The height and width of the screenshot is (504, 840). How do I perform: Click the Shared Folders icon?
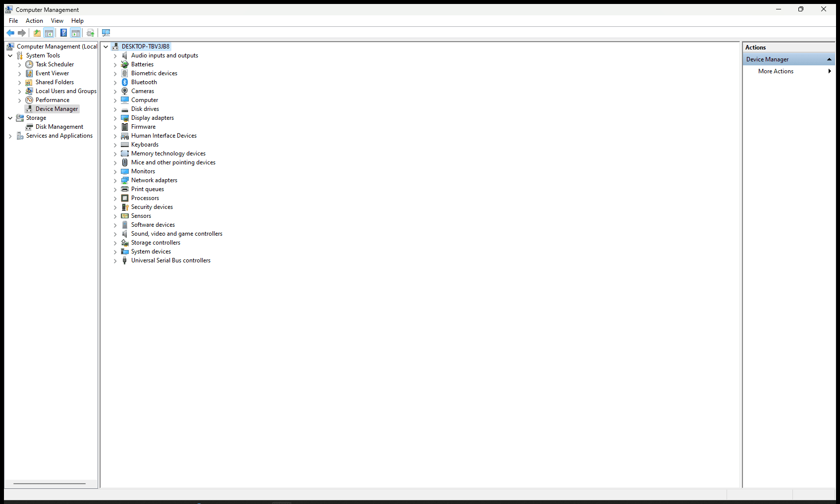[x=29, y=82]
